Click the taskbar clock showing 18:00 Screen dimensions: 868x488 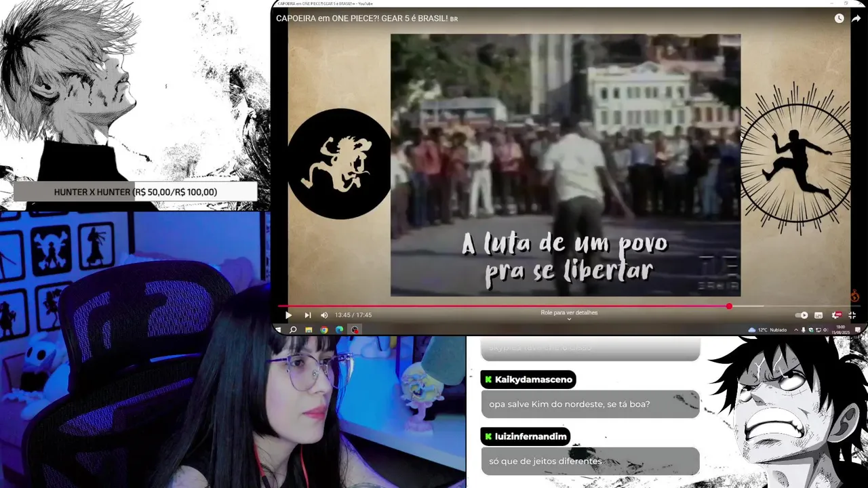(841, 330)
